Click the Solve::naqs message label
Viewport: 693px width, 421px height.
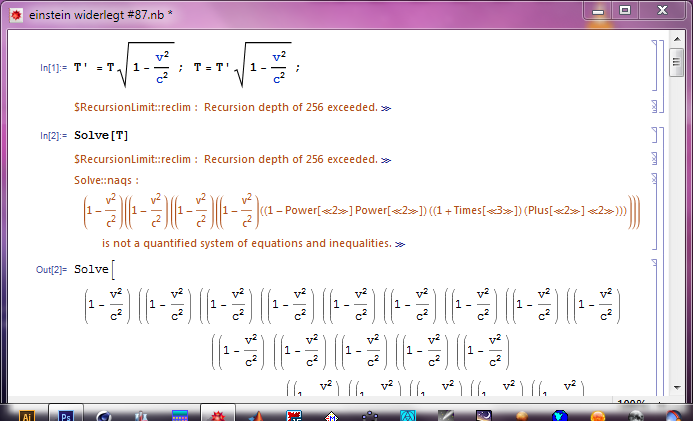(106, 180)
